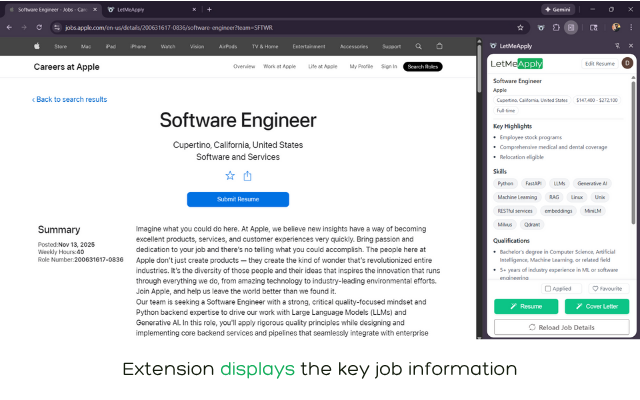
Task: Open the My Profile link
Action: point(361,67)
